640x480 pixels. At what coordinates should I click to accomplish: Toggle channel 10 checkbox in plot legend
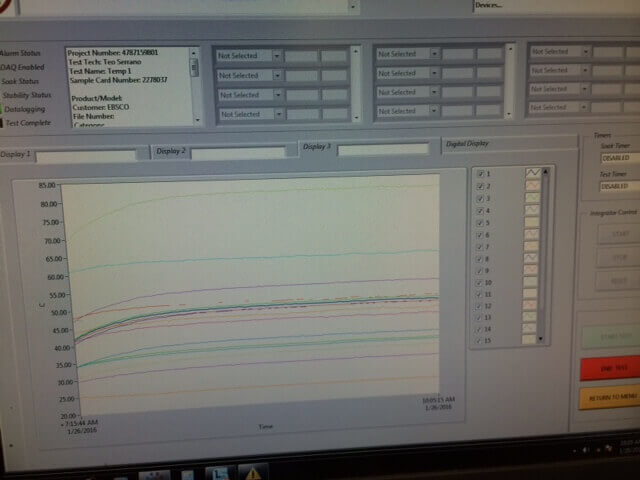[x=481, y=282]
